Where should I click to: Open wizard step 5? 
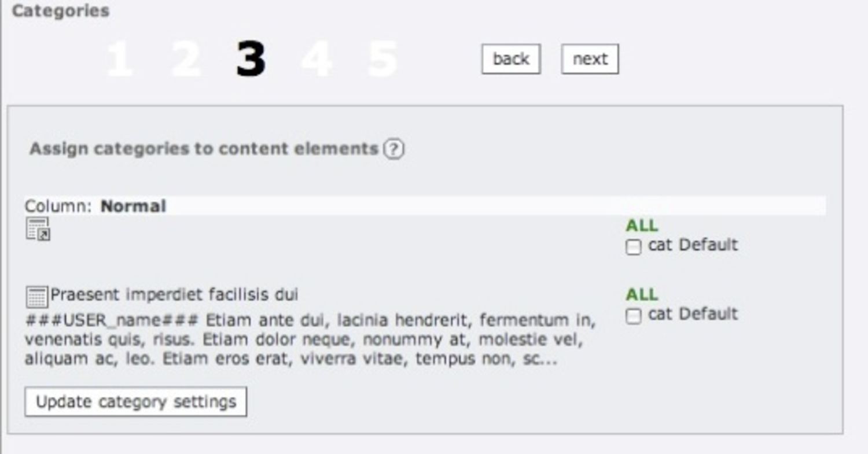pos(382,59)
